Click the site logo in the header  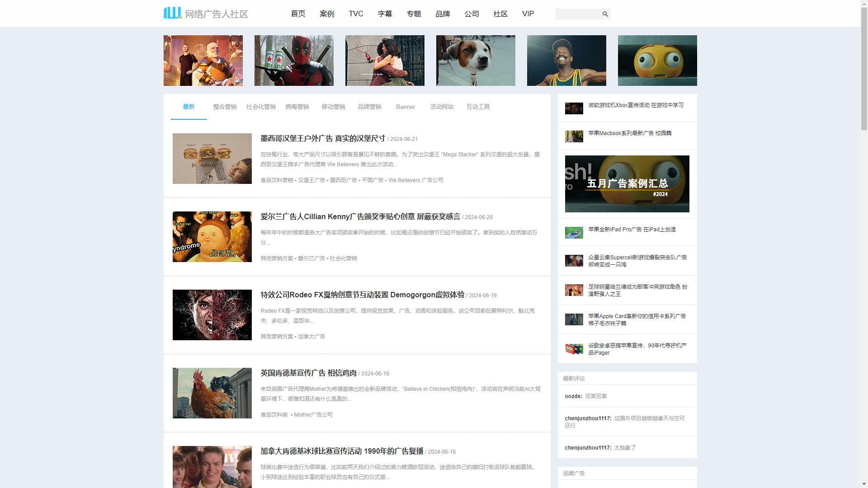(x=206, y=14)
